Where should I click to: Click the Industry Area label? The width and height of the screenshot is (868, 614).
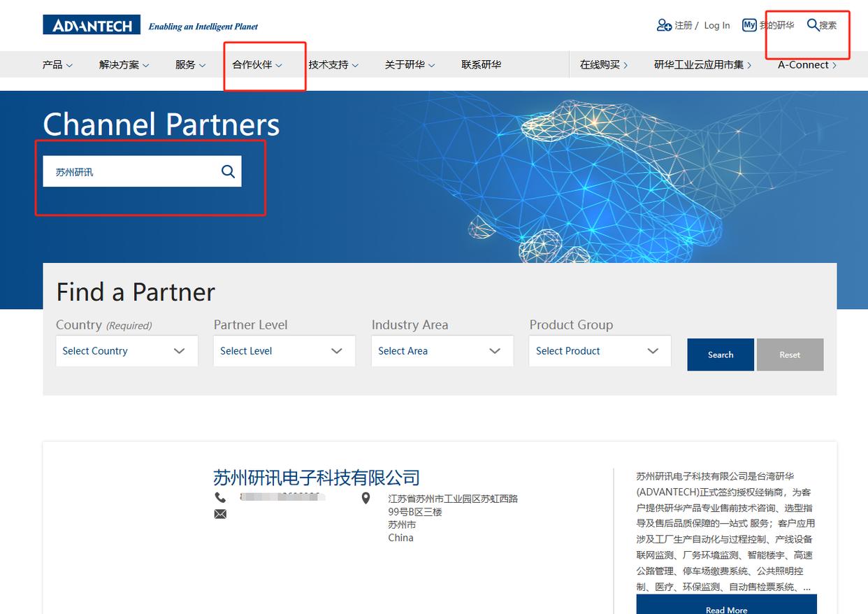click(410, 324)
